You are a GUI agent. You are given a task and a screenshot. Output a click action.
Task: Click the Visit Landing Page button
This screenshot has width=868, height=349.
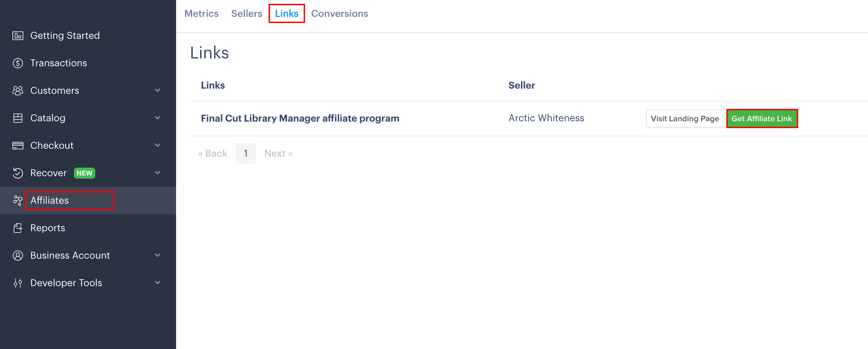point(685,119)
